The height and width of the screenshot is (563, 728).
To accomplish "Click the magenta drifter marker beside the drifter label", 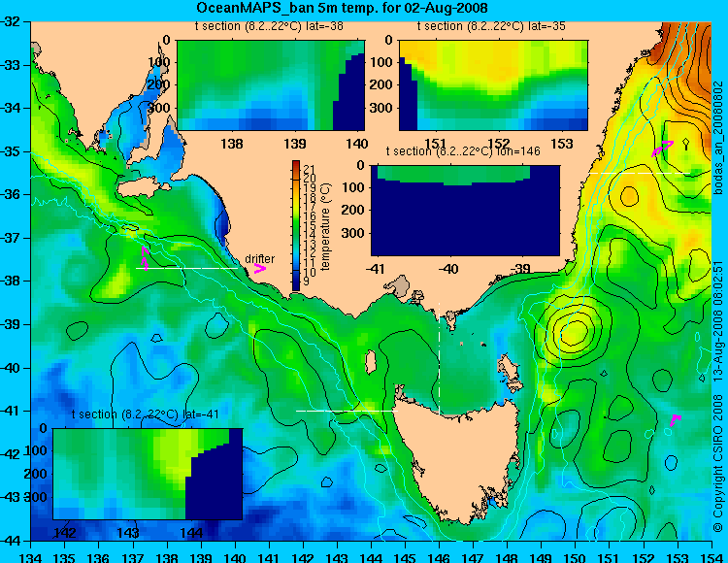I will pos(260,269).
